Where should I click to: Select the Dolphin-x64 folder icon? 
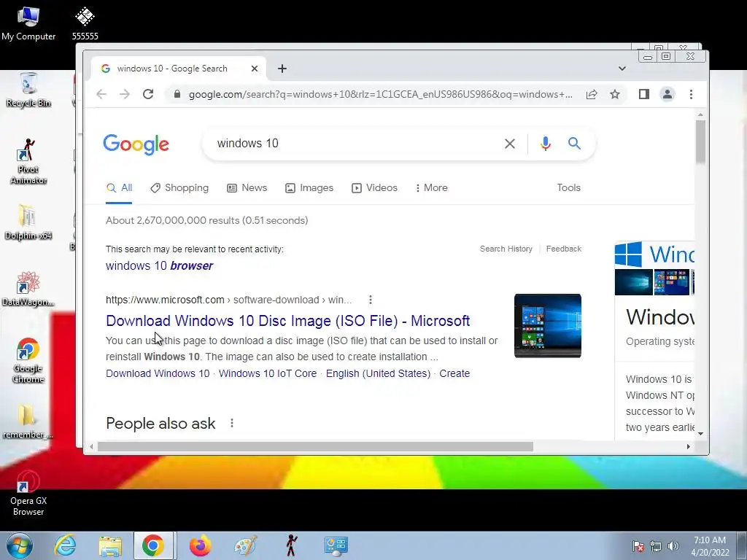(x=28, y=222)
